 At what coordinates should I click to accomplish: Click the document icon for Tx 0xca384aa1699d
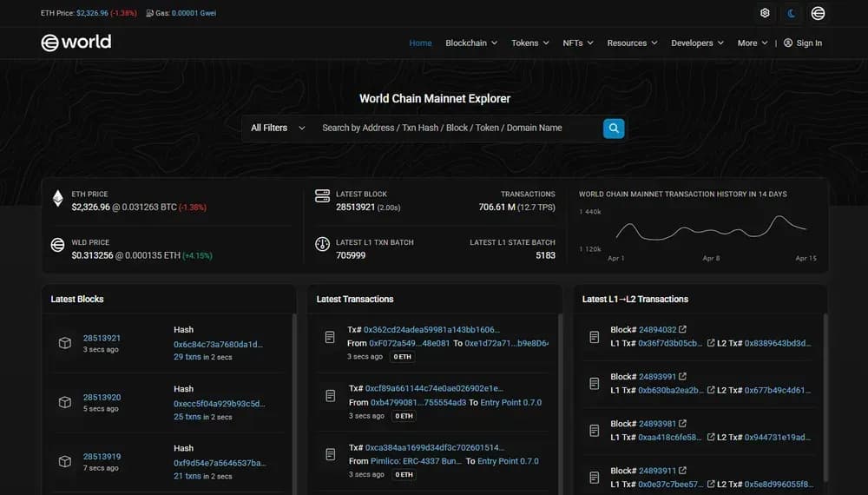pyautogui.click(x=331, y=454)
